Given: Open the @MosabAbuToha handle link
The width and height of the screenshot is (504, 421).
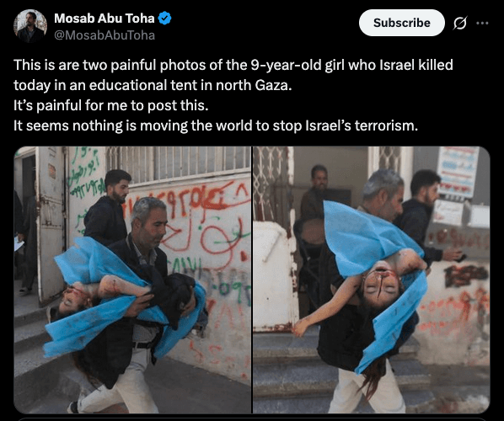Looking at the screenshot, I should tap(105, 35).
